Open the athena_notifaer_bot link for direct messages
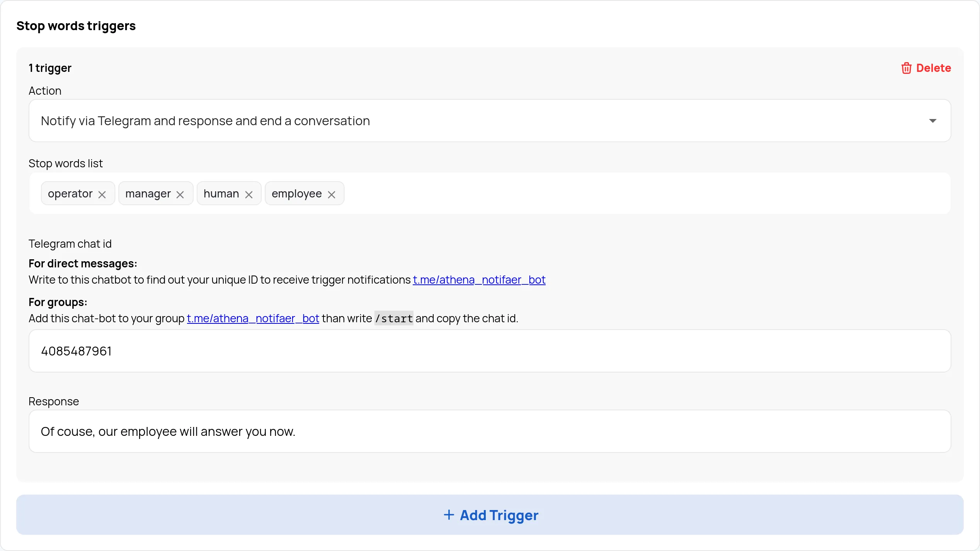Screen dimensions: 980x551 479,280
